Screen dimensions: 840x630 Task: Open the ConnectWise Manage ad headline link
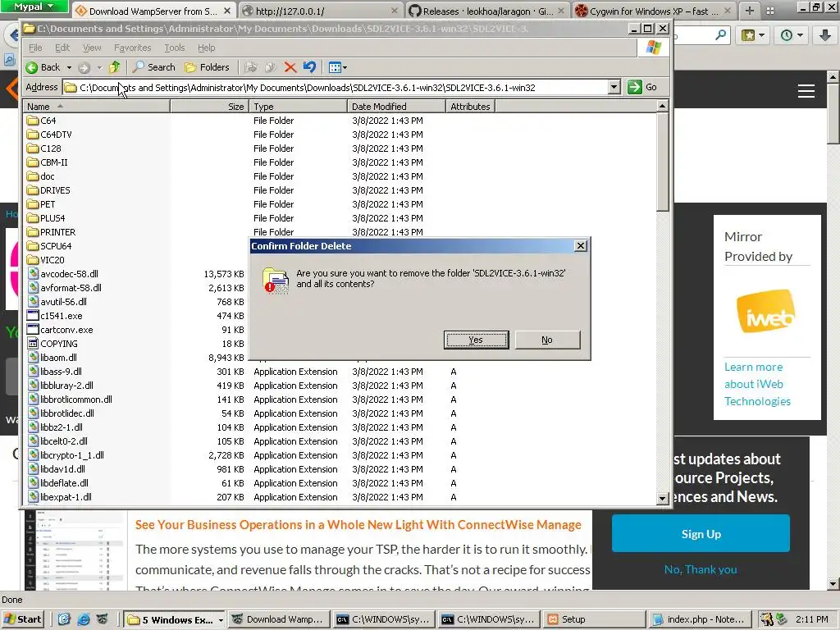click(358, 525)
